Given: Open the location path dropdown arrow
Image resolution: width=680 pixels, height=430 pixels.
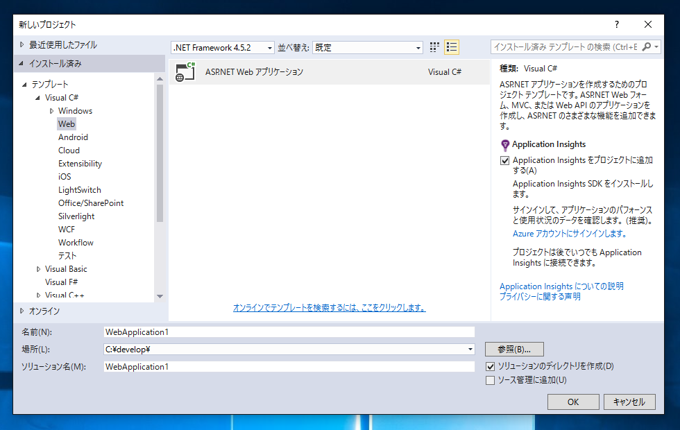Looking at the screenshot, I should pos(470,349).
